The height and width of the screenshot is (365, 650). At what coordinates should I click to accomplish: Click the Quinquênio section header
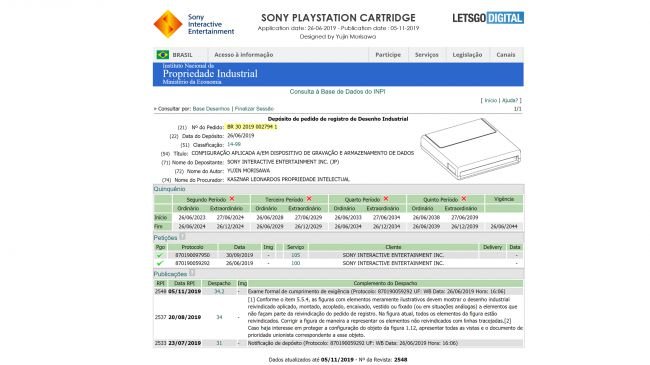(x=170, y=189)
